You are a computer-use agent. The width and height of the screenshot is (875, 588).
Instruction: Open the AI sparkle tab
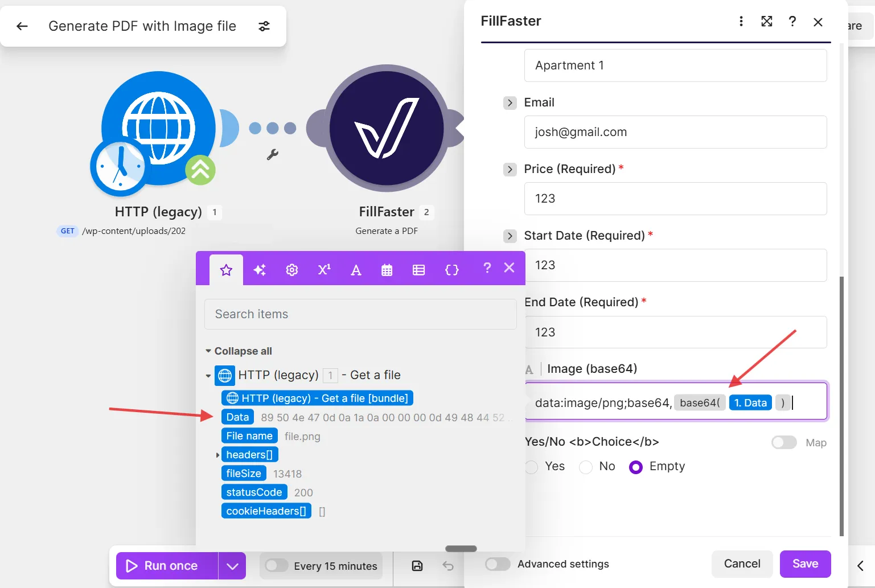[260, 270]
